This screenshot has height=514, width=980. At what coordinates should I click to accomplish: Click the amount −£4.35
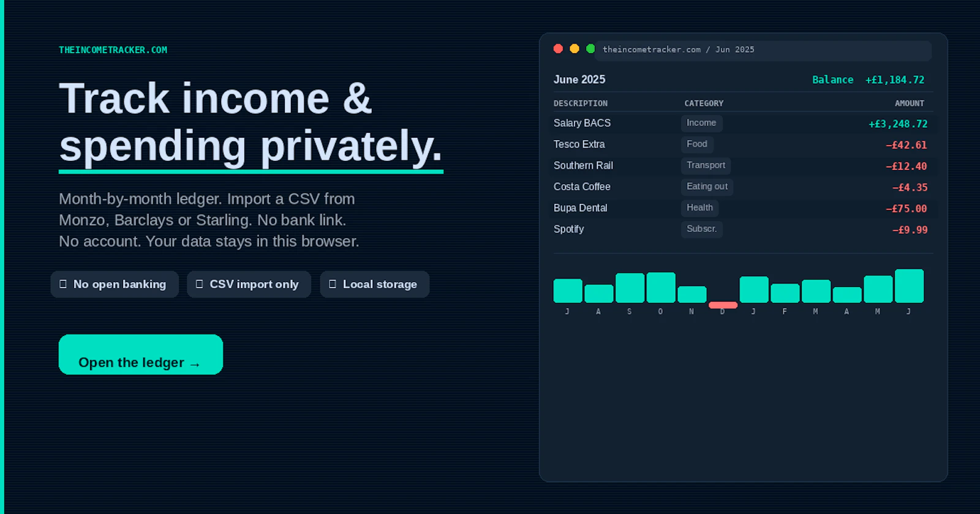point(910,188)
